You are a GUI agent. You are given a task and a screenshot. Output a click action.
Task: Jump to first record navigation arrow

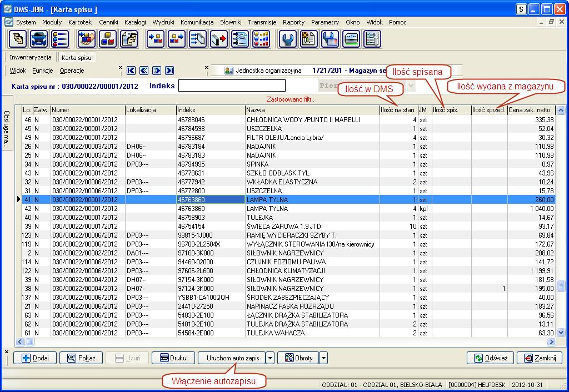pyautogui.click(x=131, y=71)
